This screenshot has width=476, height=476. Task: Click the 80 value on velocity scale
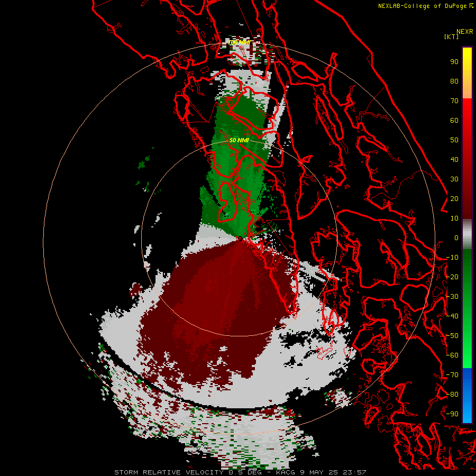click(454, 81)
